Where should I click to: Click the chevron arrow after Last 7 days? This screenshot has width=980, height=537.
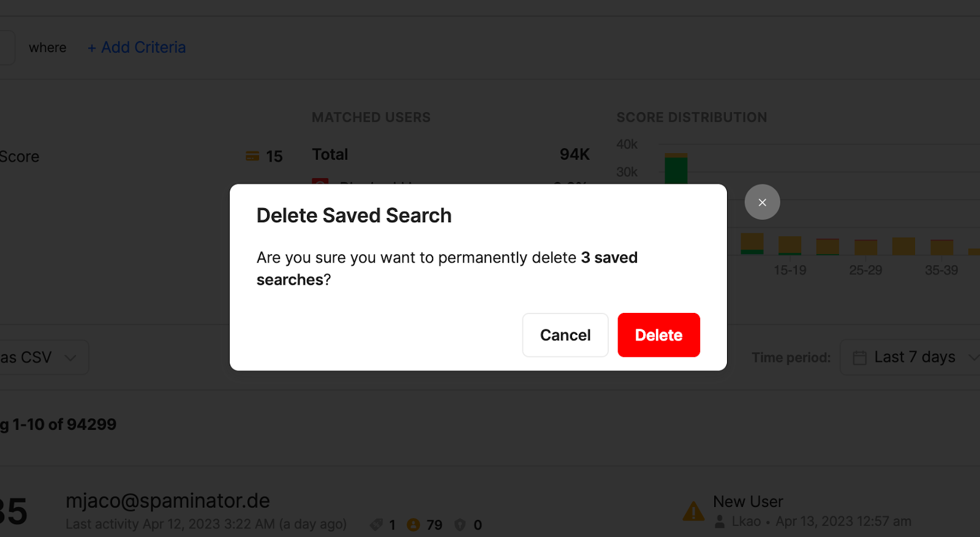(973, 358)
